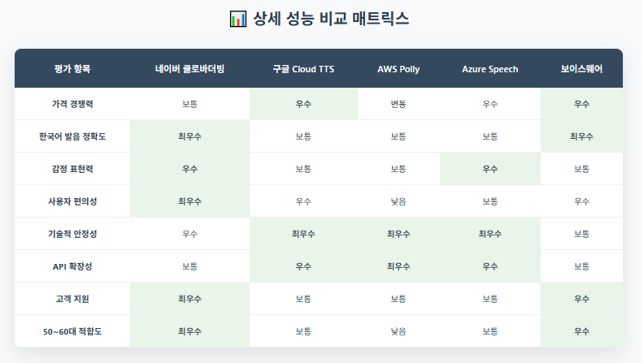Click 보통 for AWS Polly 감정 표현력
Image resolution: width=644 pixels, height=363 pixels.
point(398,169)
